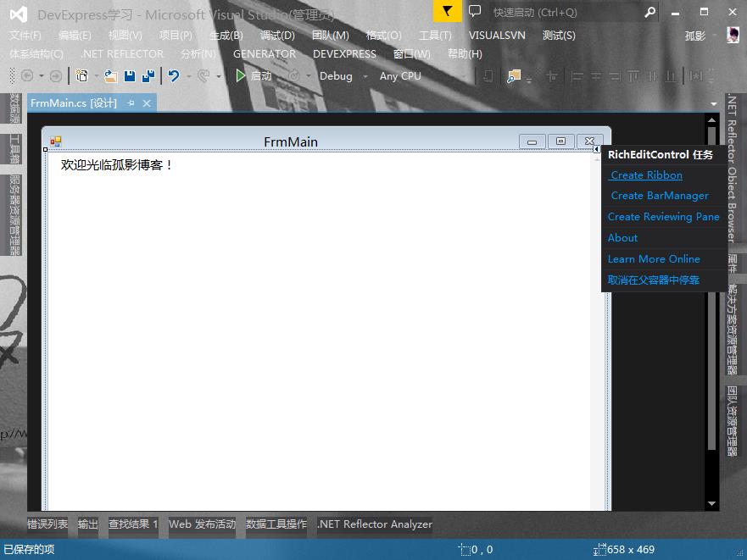Click the save all icon
Viewport: 747px width, 560px height.
pyautogui.click(x=148, y=76)
